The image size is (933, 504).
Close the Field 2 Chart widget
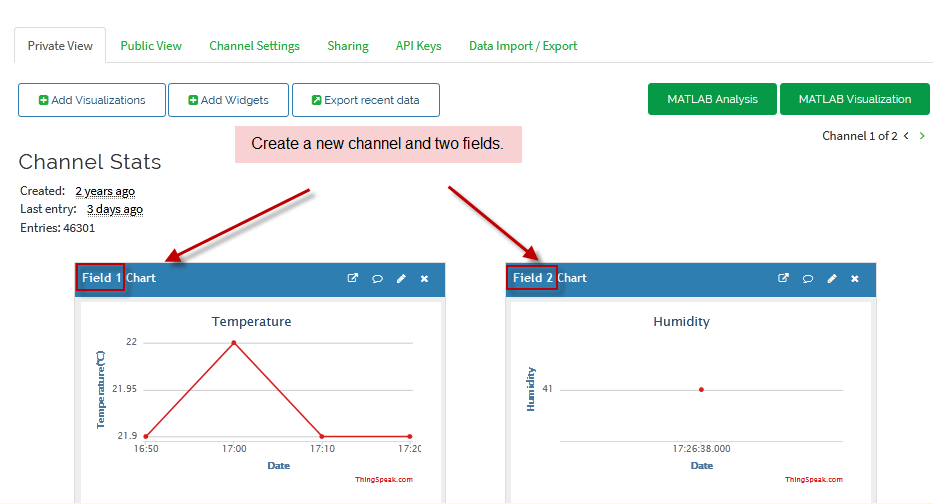[x=854, y=278]
